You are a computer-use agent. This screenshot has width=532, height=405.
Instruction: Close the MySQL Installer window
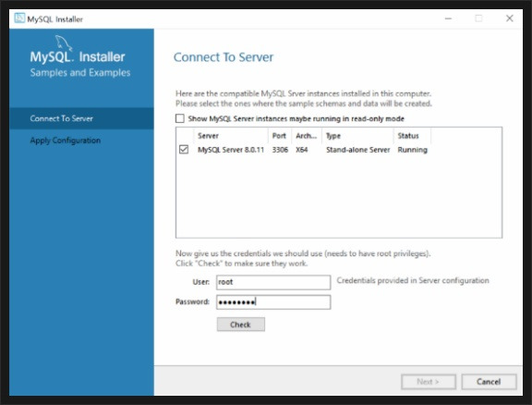point(510,18)
